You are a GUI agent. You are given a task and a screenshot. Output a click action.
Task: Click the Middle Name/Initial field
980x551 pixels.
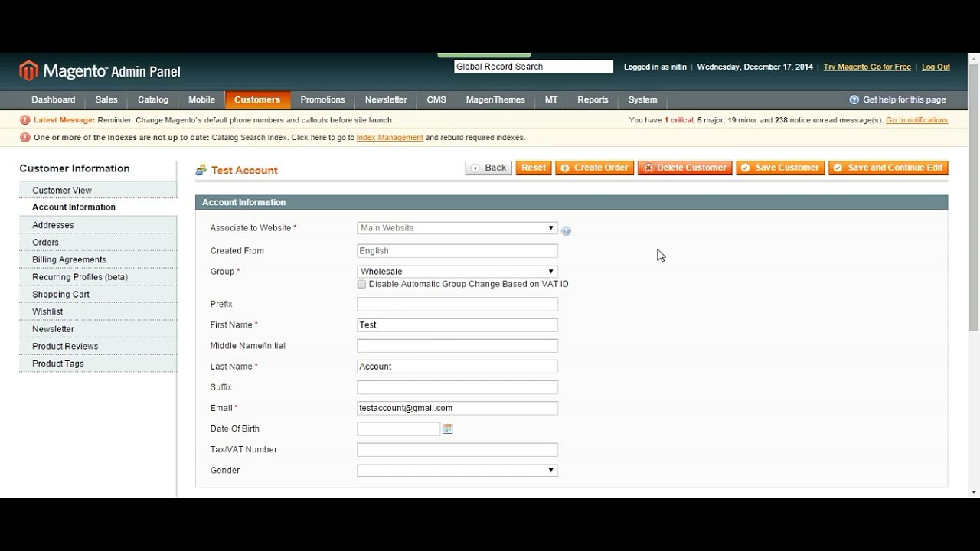point(457,346)
